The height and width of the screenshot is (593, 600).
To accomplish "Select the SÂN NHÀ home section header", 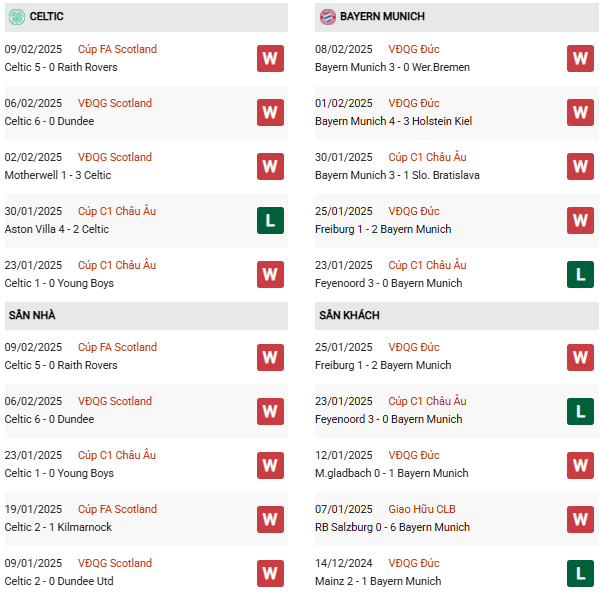I will tap(32, 315).
